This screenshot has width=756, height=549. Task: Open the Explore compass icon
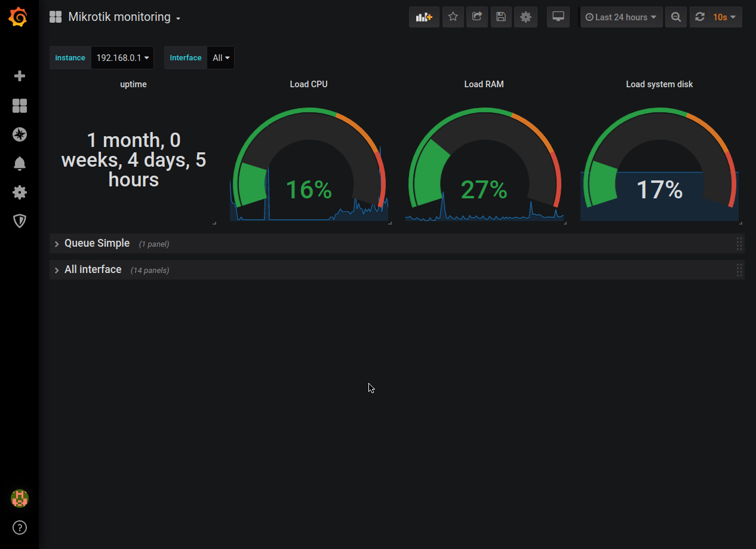click(x=20, y=134)
